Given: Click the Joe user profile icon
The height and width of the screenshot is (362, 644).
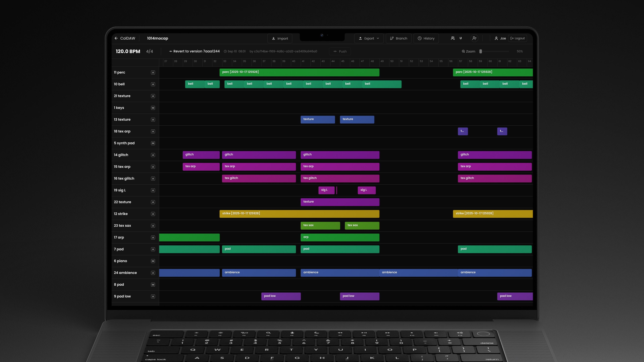Looking at the screenshot, I should [x=496, y=38].
